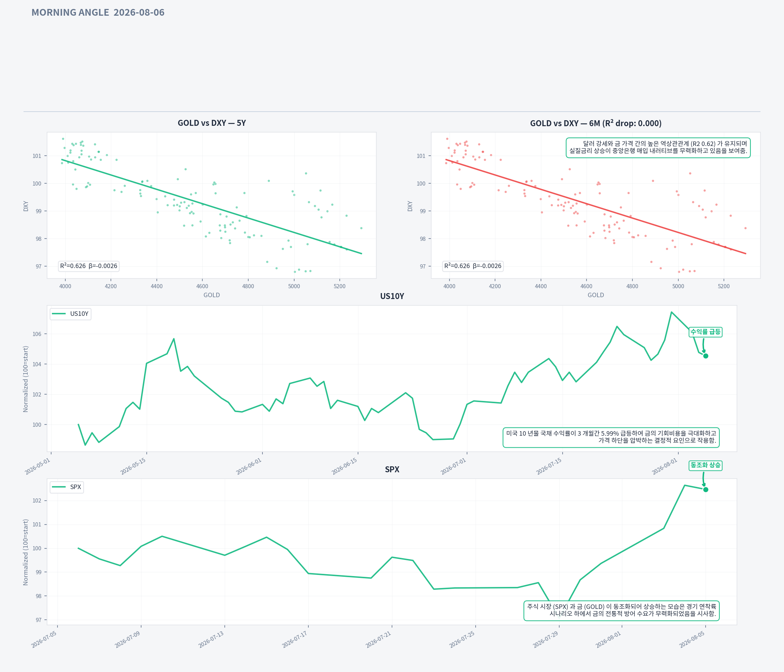Click the 2026-07-05 date tick label
Image resolution: width=784 pixels, height=672 pixels.
[x=44, y=639]
